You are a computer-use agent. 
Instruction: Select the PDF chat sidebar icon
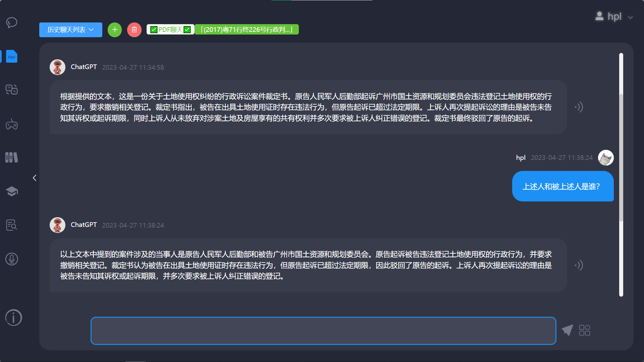tap(12, 57)
